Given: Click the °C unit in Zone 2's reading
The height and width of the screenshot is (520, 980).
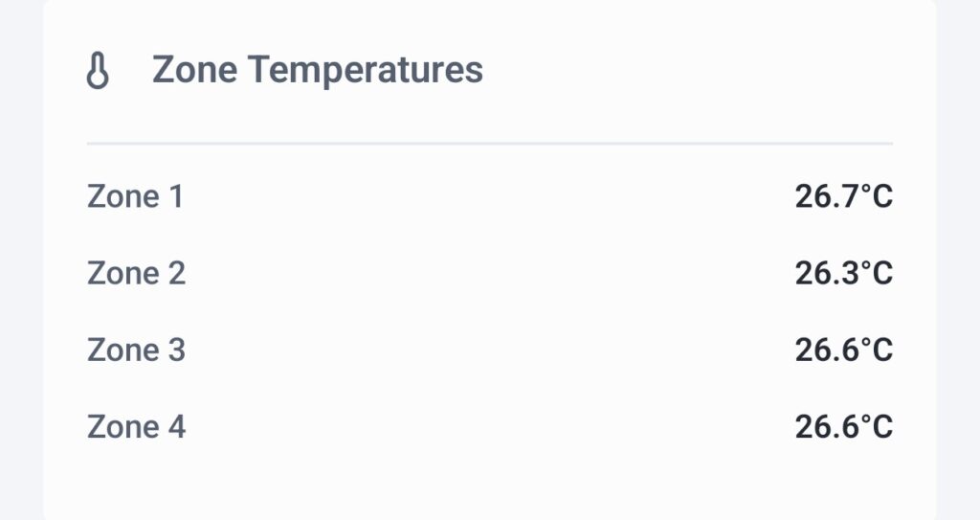Looking at the screenshot, I should [x=876, y=273].
